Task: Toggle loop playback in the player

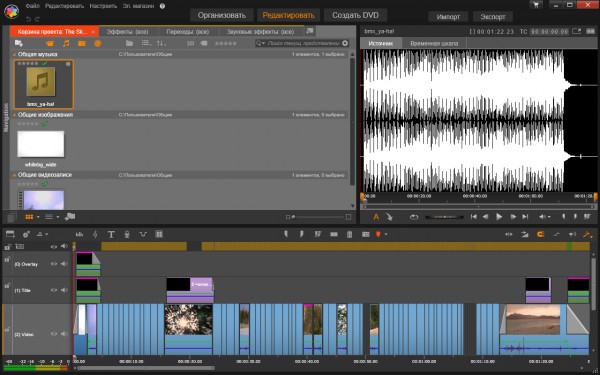Action: tap(414, 217)
